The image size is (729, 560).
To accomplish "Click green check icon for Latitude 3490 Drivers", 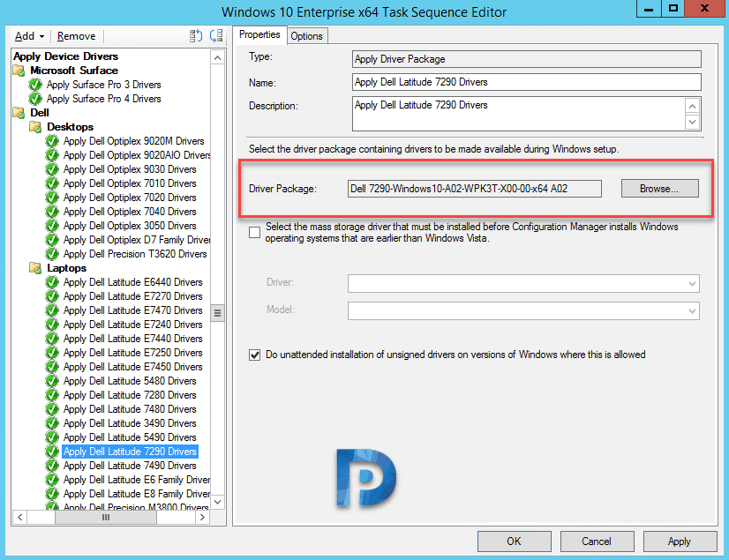I will click(52, 423).
